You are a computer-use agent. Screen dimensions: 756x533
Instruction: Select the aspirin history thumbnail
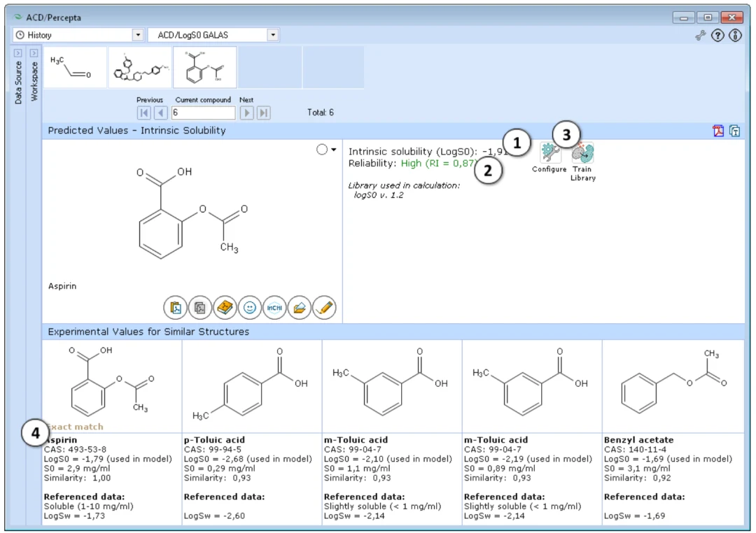(205, 67)
